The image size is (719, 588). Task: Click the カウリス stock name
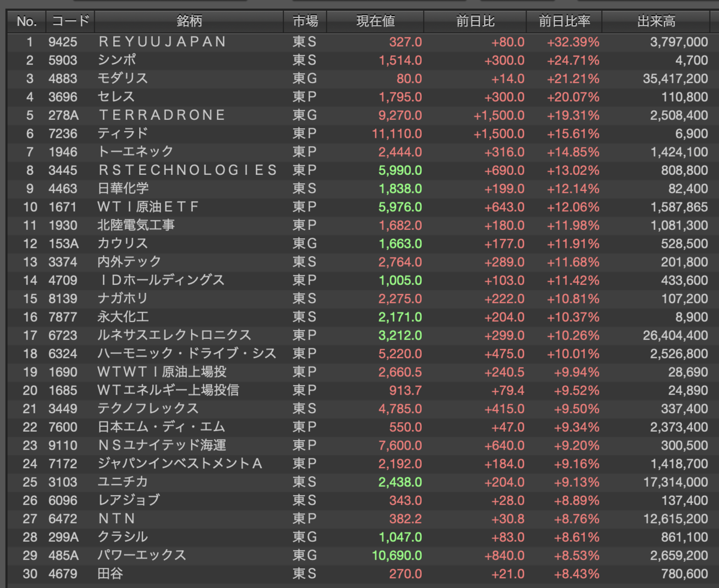[123, 244]
